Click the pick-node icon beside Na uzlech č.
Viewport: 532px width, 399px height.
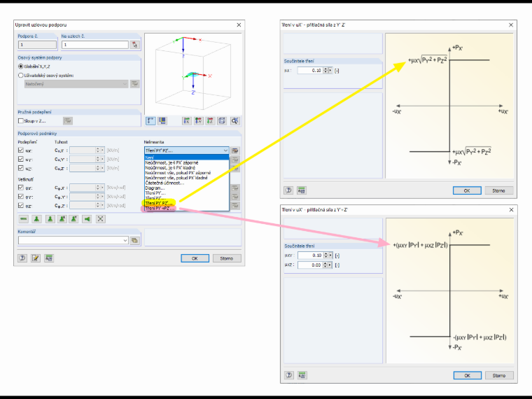(x=134, y=45)
